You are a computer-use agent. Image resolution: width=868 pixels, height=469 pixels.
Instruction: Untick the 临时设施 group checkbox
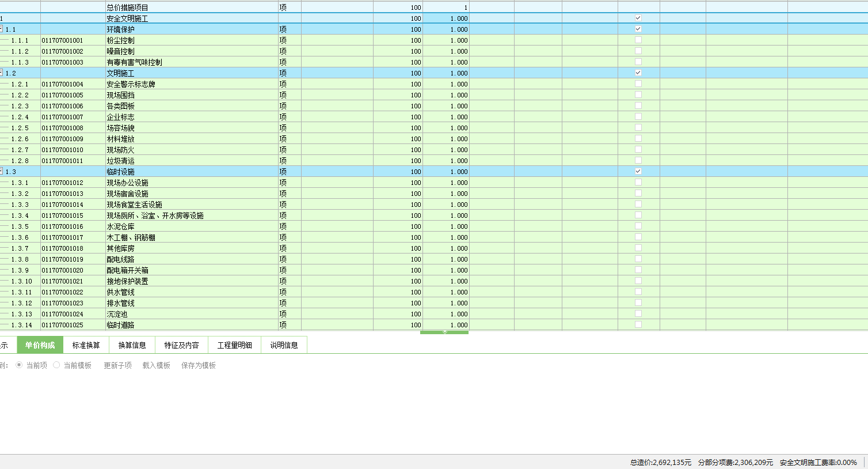(638, 171)
